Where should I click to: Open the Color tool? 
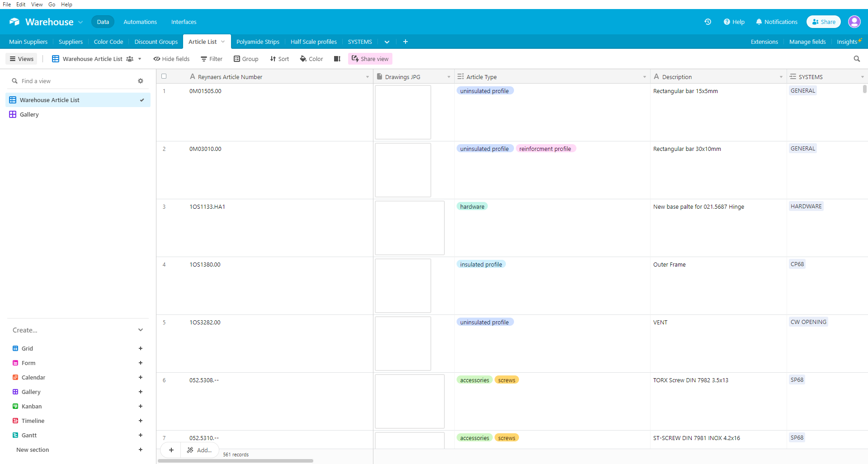311,59
